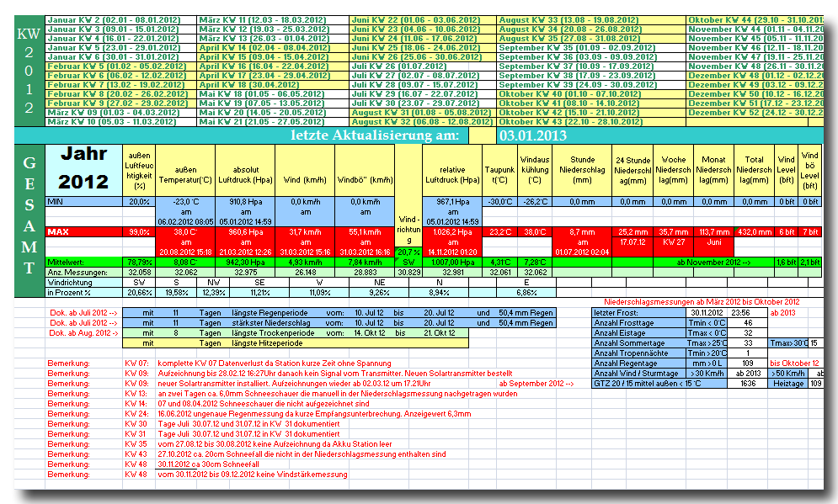Viewport: 838px width, 504px height.
Task: Select the mean pressure 942,30 Hpa
Action: tap(245, 263)
